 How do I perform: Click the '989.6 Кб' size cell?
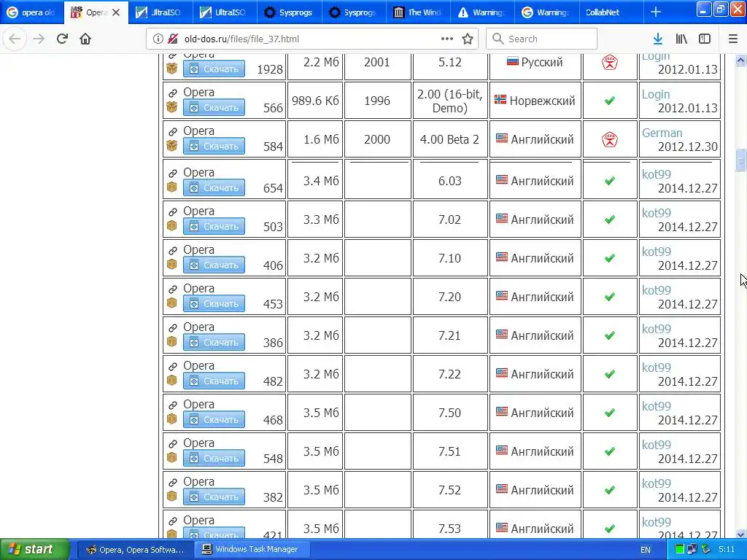pyautogui.click(x=315, y=101)
